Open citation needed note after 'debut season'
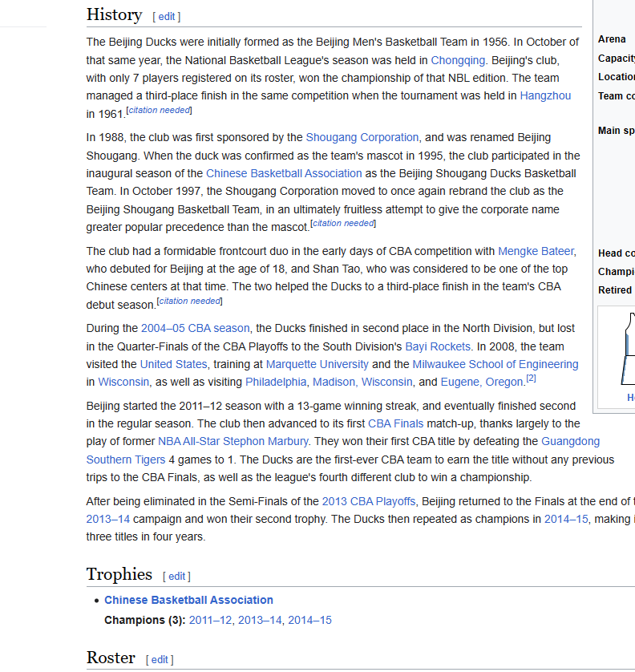 tap(190, 302)
